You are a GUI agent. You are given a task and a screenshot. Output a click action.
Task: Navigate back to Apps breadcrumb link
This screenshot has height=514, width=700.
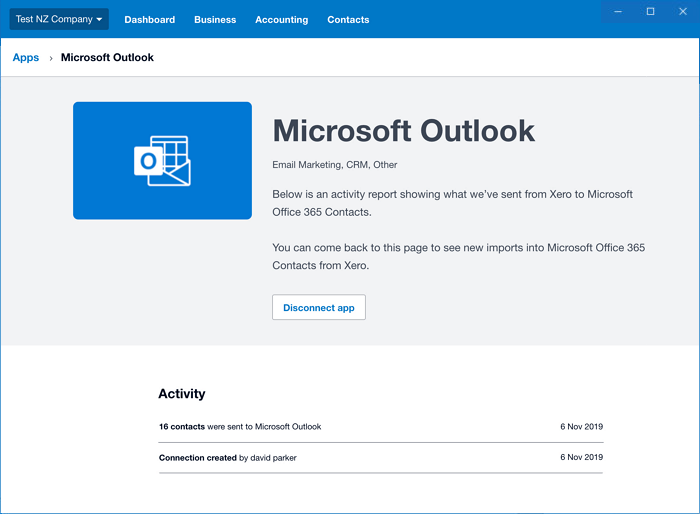pos(26,58)
